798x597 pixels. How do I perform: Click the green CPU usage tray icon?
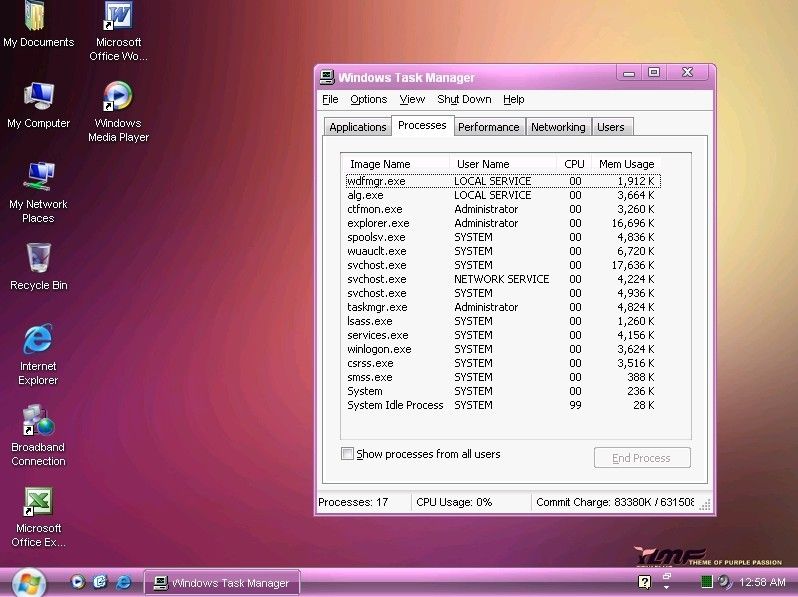(706, 582)
